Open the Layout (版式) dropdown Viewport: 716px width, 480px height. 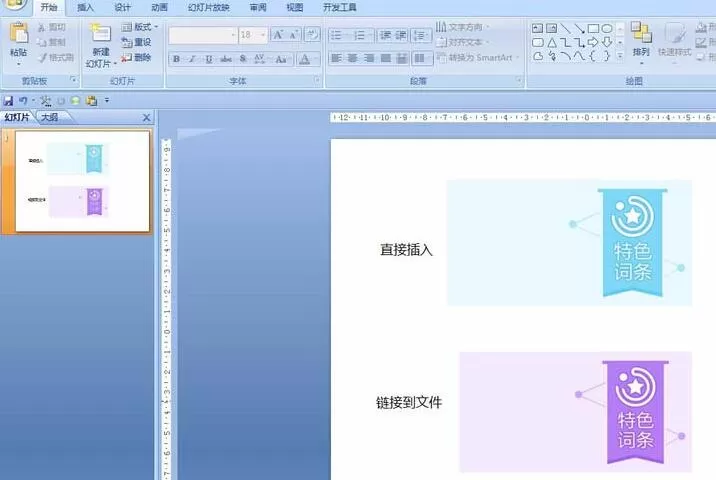[140, 27]
